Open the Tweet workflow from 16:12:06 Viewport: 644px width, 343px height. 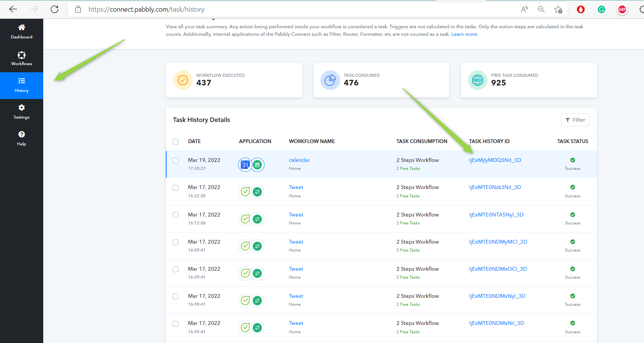(296, 215)
